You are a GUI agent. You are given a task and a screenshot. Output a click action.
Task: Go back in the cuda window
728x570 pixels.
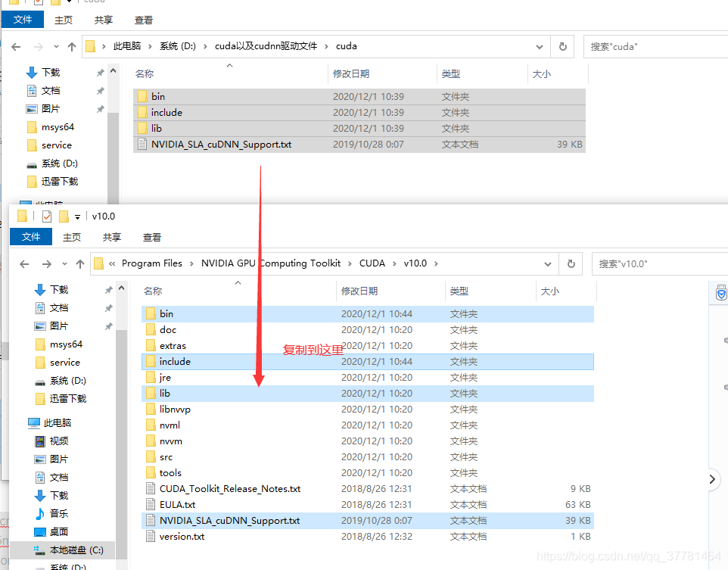[x=16, y=46]
